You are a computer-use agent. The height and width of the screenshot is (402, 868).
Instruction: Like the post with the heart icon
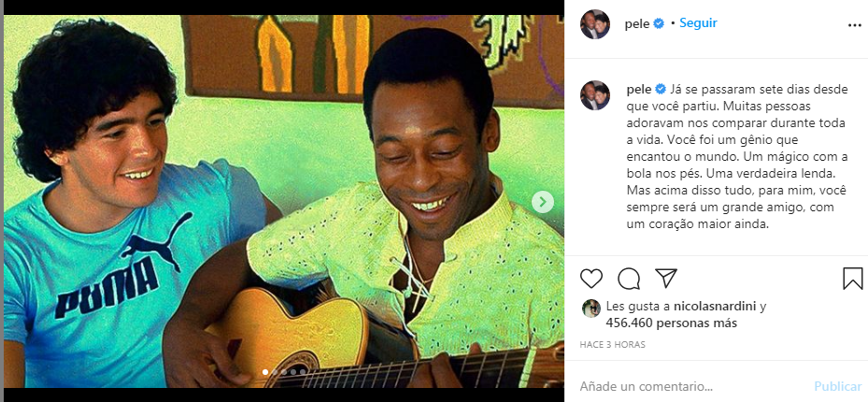point(591,278)
